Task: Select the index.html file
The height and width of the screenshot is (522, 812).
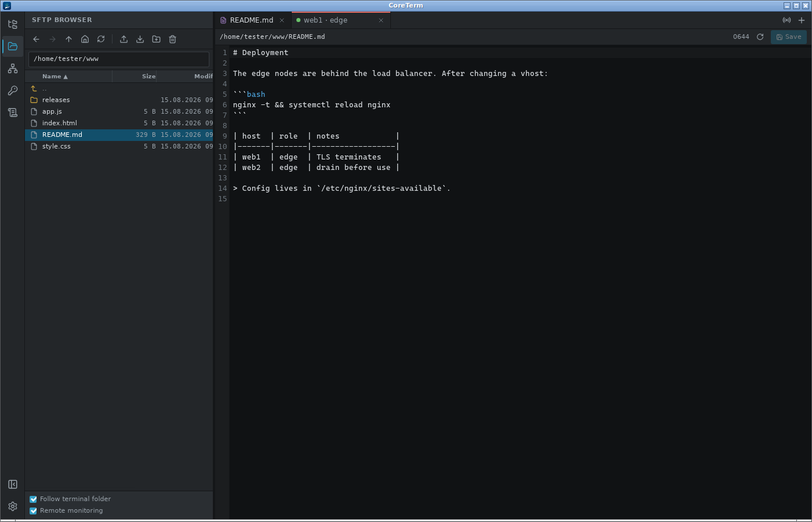Action: click(x=119, y=123)
